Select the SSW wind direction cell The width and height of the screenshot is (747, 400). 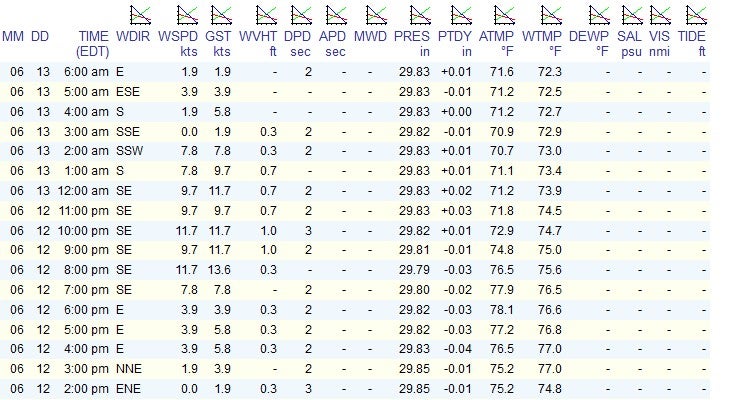tap(130, 151)
